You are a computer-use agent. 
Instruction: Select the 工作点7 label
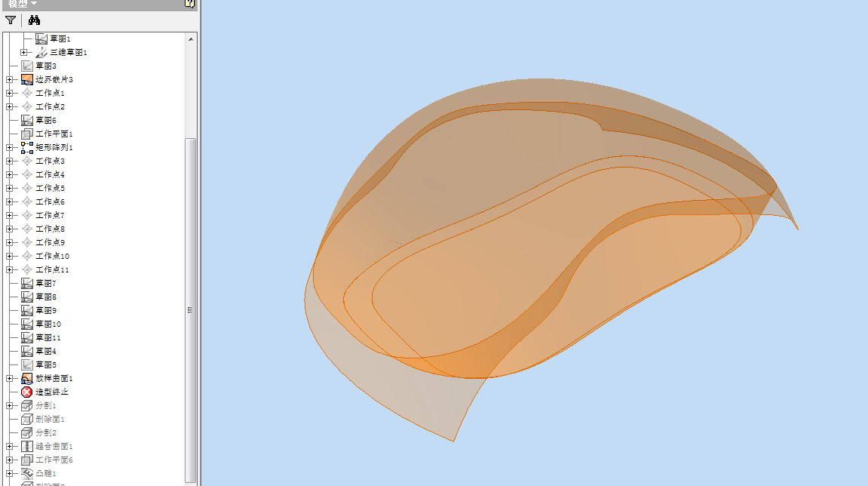[50, 215]
